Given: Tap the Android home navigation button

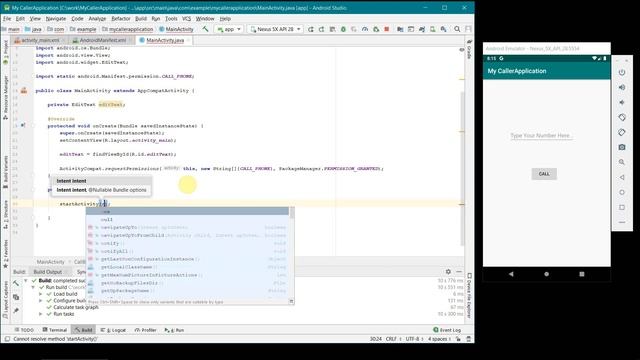Looking at the screenshot, I should pyautogui.click(x=547, y=274).
